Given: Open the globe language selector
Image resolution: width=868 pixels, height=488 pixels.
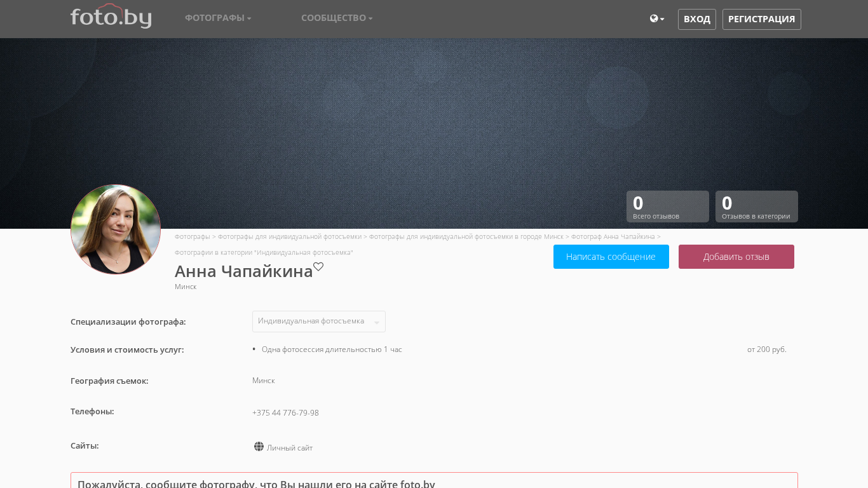Looking at the screenshot, I should (656, 19).
